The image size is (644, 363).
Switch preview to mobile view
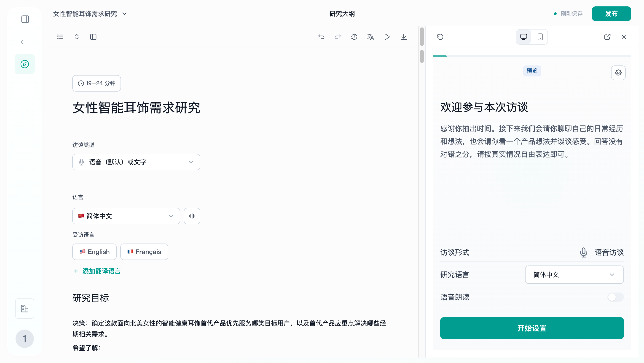tap(540, 37)
